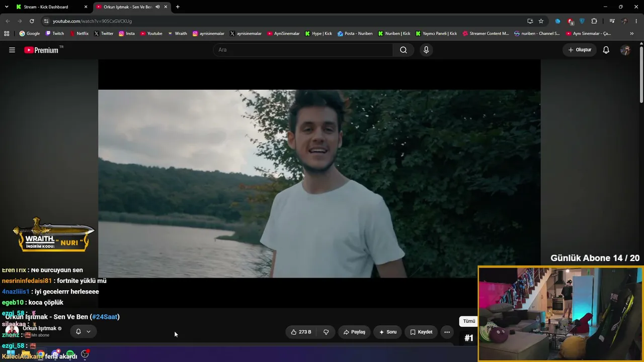
Task: View site information icon in address bar
Action: [x=46, y=21]
